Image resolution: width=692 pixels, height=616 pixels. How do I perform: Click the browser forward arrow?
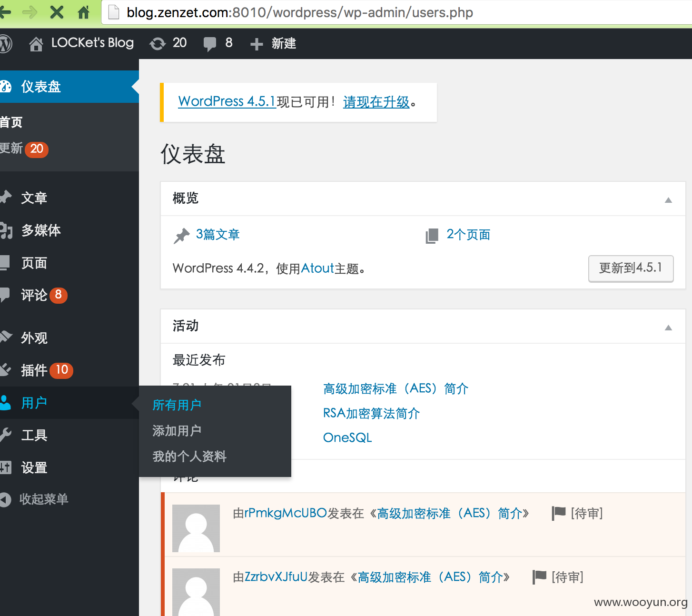coord(30,12)
